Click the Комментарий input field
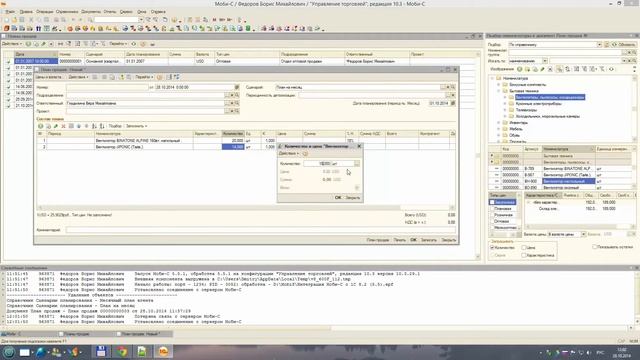Image resolution: width=640 pixels, height=360 pixels. pyautogui.click(x=261, y=230)
